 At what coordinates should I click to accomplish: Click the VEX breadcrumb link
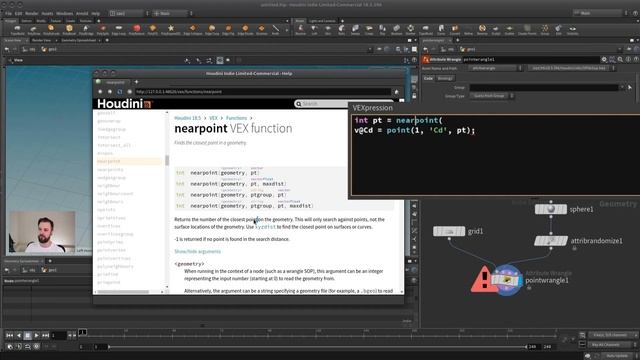pyautogui.click(x=213, y=118)
